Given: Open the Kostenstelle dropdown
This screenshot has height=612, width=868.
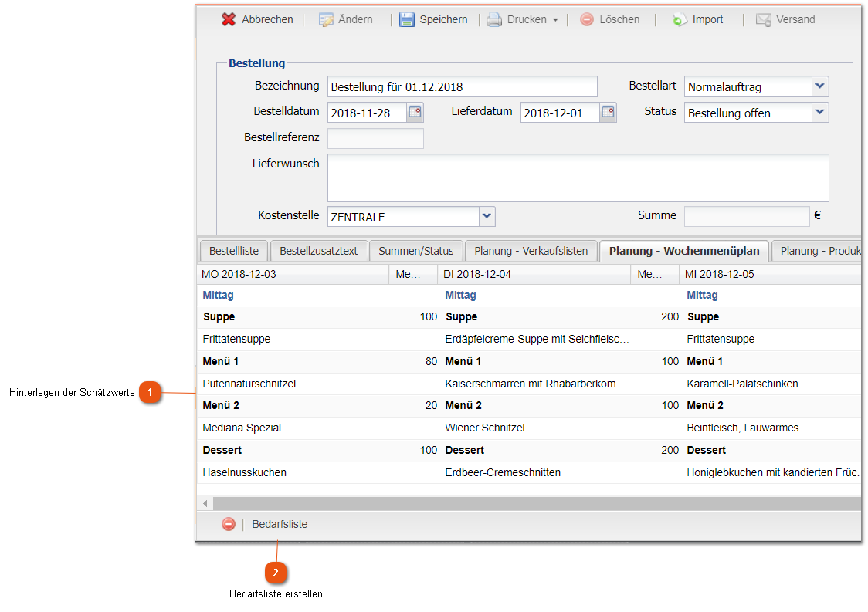Looking at the screenshot, I should coord(487,216).
